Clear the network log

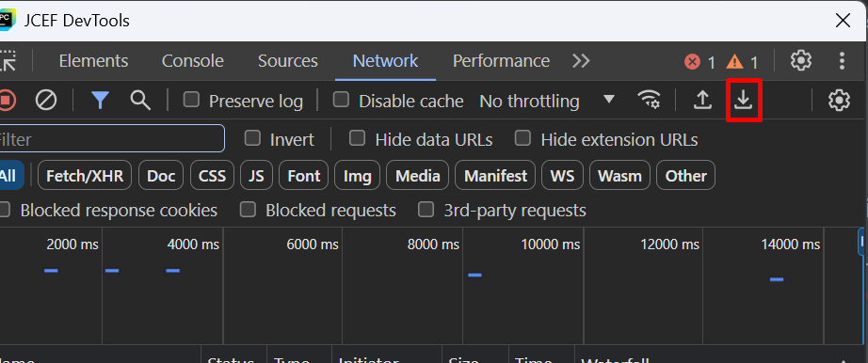tap(46, 101)
